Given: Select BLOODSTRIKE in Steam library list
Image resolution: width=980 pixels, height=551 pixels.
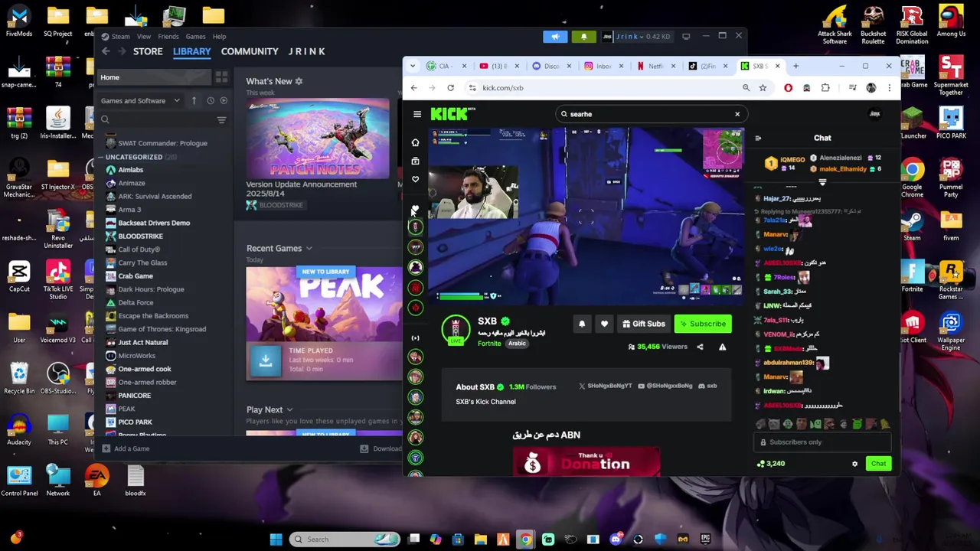Looking at the screenshot, I should coord(140,236).
